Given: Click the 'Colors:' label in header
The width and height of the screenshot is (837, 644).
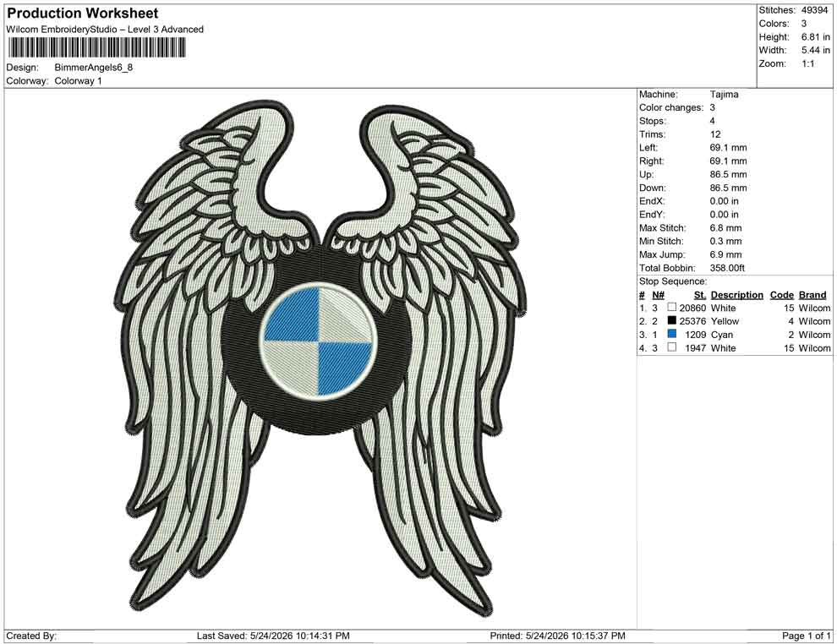Looking at the screenshot, I should click(774, 24).
